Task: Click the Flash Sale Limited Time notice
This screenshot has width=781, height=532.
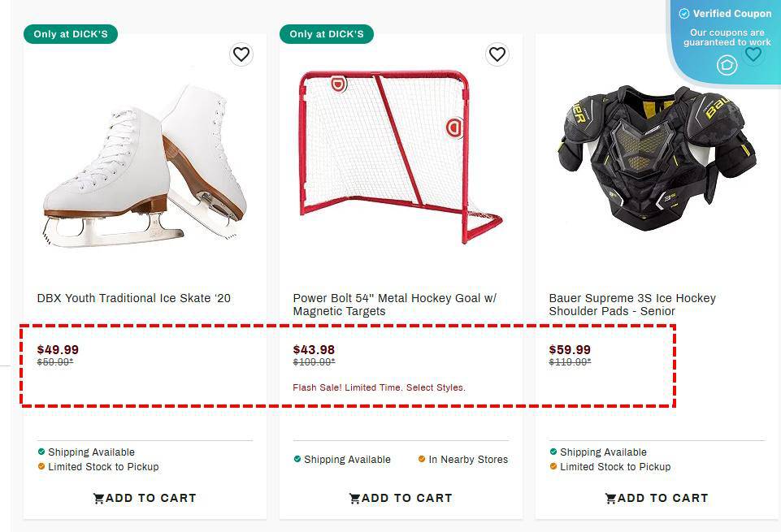Action: (x=379, y=387)
